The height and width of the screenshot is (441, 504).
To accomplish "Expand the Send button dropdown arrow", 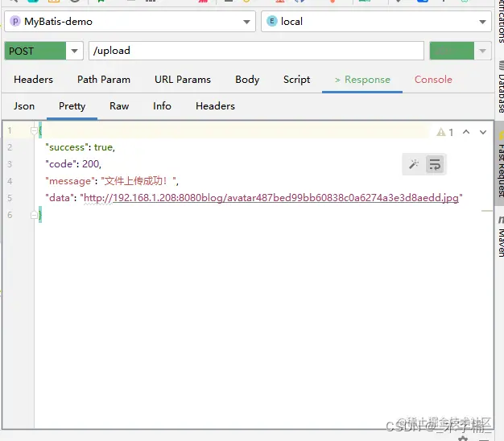I will click(x=482, y=51).
